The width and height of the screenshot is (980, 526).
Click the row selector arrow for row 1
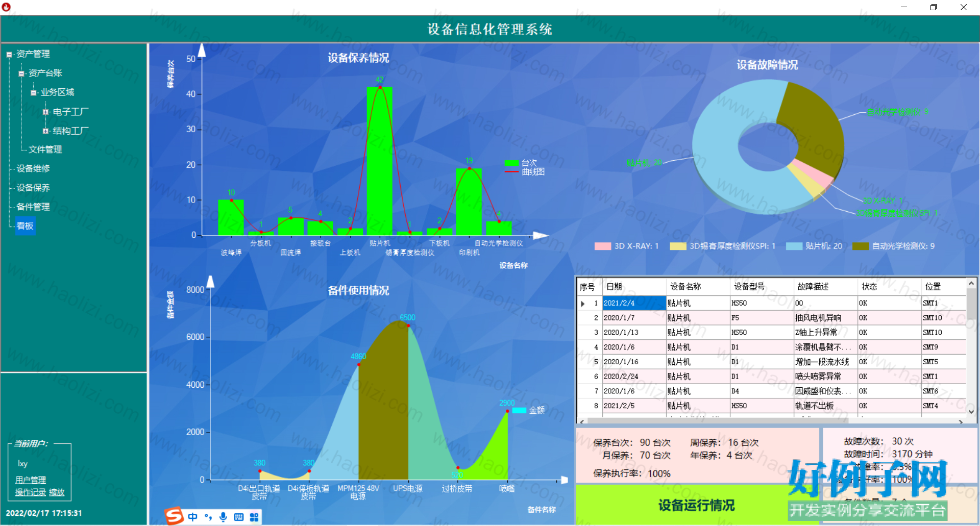[583, 304]
